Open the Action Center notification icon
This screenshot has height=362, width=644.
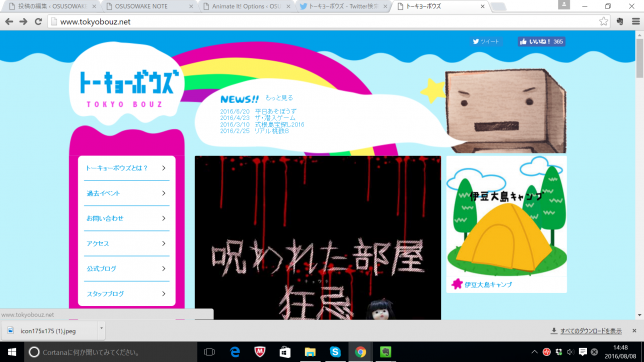[x=582, y=352]
